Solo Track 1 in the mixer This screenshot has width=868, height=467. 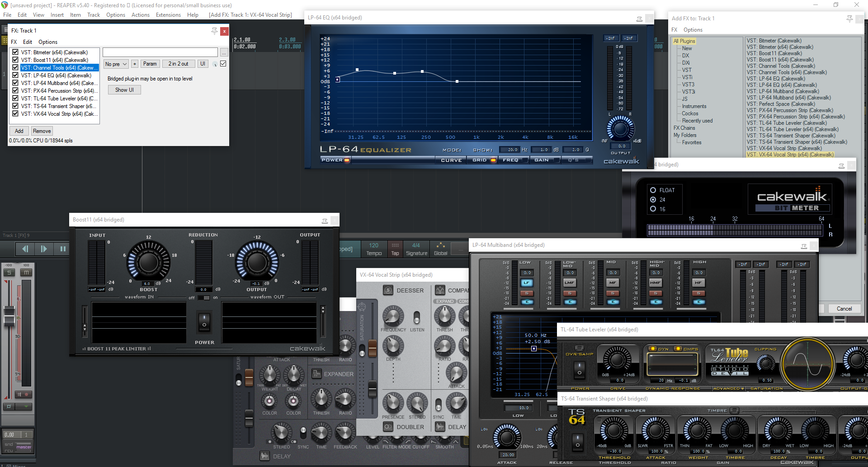[x=9, y=273]
